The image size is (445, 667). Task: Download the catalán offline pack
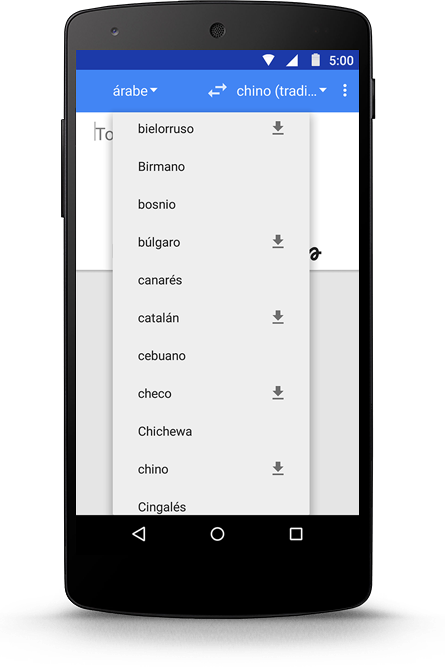tap(278, 317)
